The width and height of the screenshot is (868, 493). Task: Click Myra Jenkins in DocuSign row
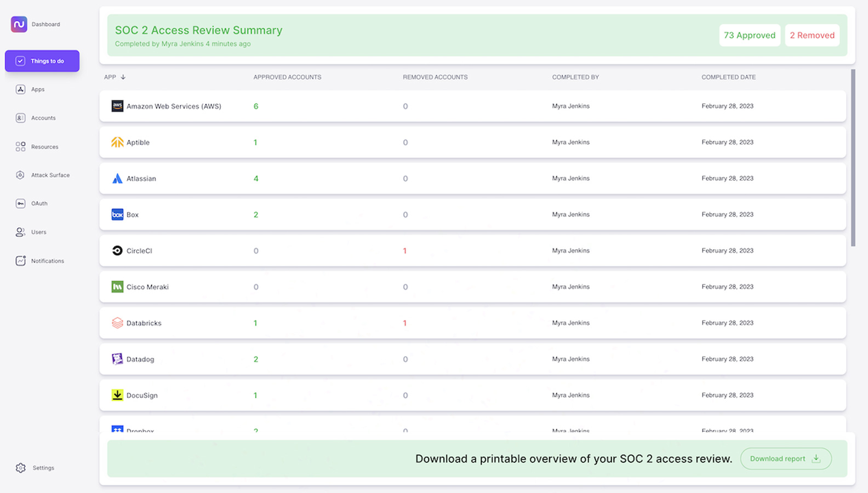tap(571, 395)
